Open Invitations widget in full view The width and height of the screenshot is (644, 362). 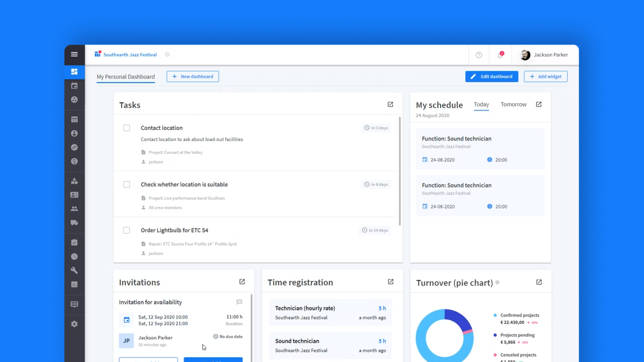242,282
